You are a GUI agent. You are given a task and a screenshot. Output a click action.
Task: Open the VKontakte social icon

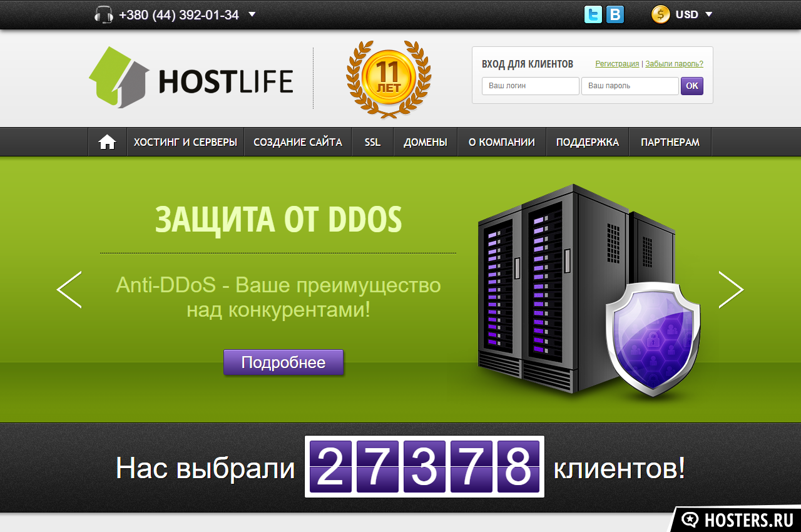[615, 14]
